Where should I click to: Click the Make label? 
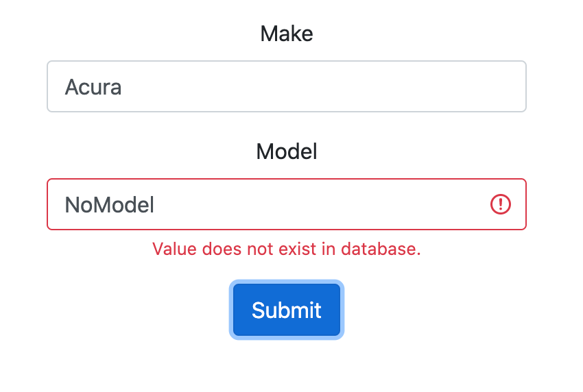point(286,34)
